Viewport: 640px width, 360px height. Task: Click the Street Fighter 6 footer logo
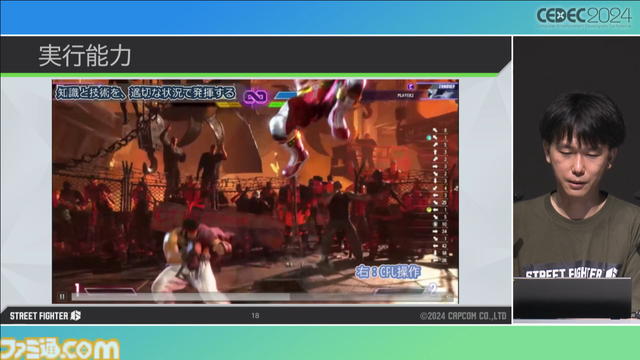tap(45, 316)
